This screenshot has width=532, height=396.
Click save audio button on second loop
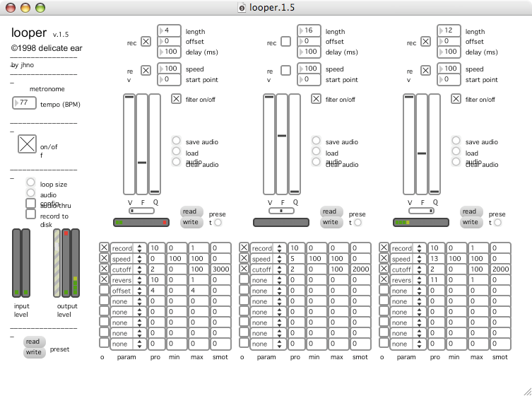(316, 140)
